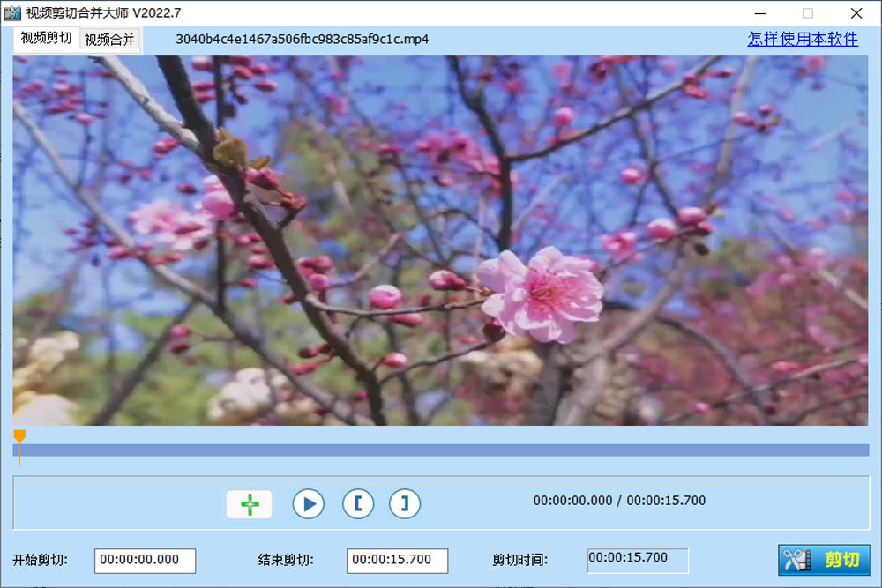Viewport: 882px width, 588px height.
Task: Set the cut end point with right bracket
Action: click(405, 503)
